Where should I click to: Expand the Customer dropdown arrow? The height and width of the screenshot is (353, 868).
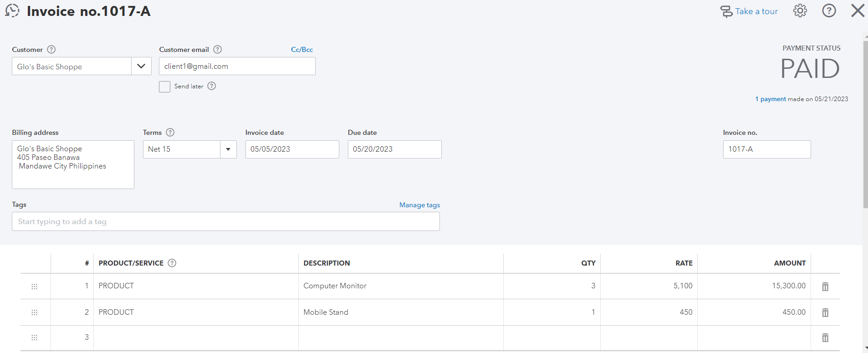pos(141,67)
